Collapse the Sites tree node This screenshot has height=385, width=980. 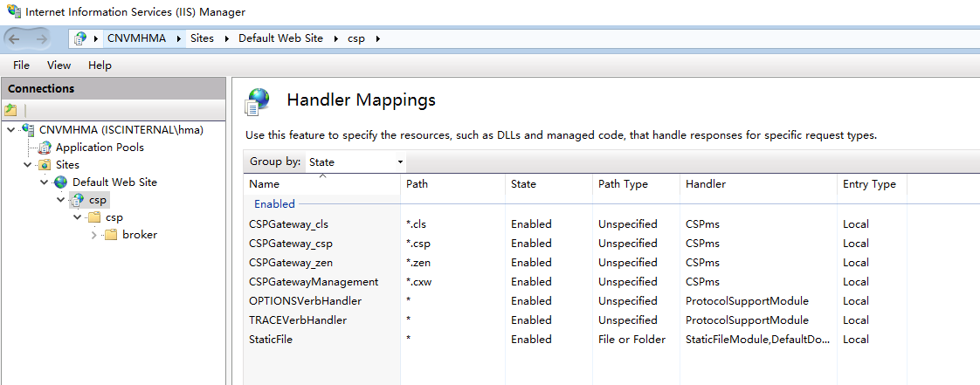[27, 165]
